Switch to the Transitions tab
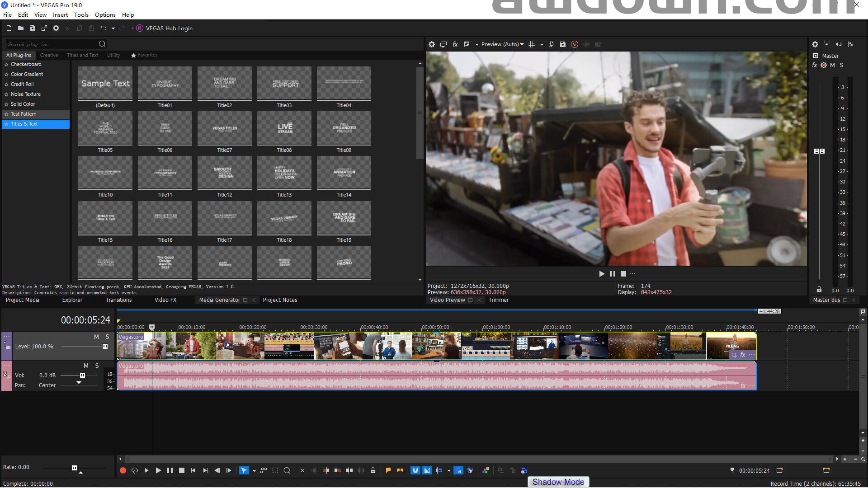Screen dimensions: 868x488 coord(118,300)
